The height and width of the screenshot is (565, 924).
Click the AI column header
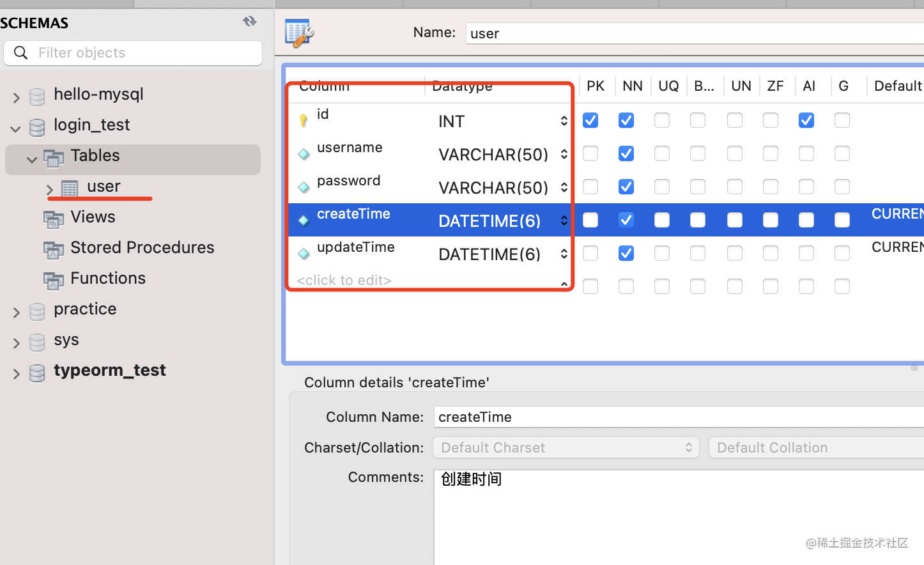click(809, 86)
